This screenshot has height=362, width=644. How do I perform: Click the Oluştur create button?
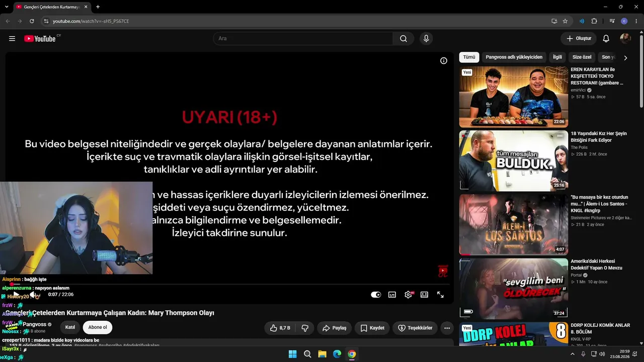[x=579, y=39]
